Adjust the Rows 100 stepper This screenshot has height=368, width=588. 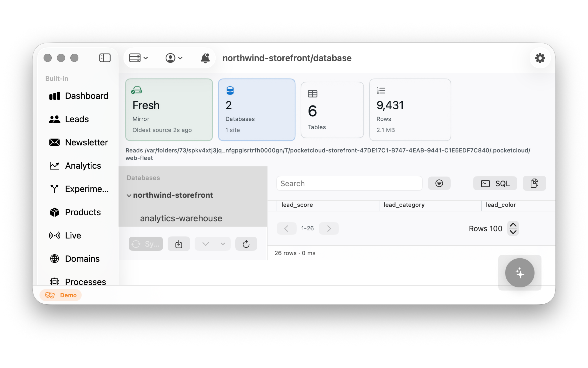pos(513,228)
